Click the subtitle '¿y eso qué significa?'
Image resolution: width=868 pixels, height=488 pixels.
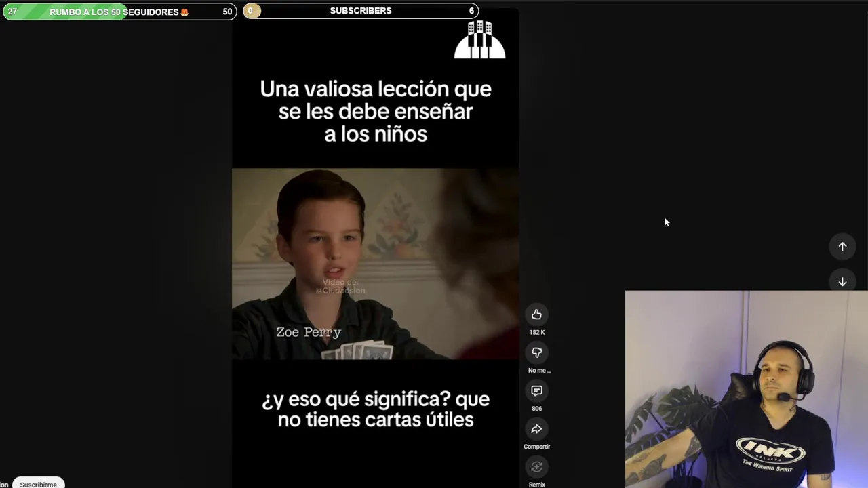tap(356, 399)
